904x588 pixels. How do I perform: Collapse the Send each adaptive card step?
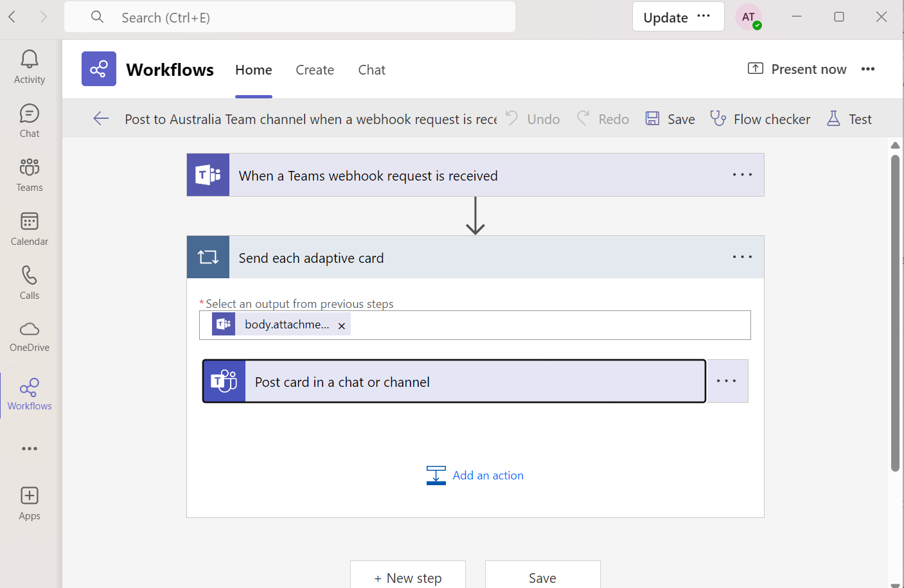pos(475,257)
